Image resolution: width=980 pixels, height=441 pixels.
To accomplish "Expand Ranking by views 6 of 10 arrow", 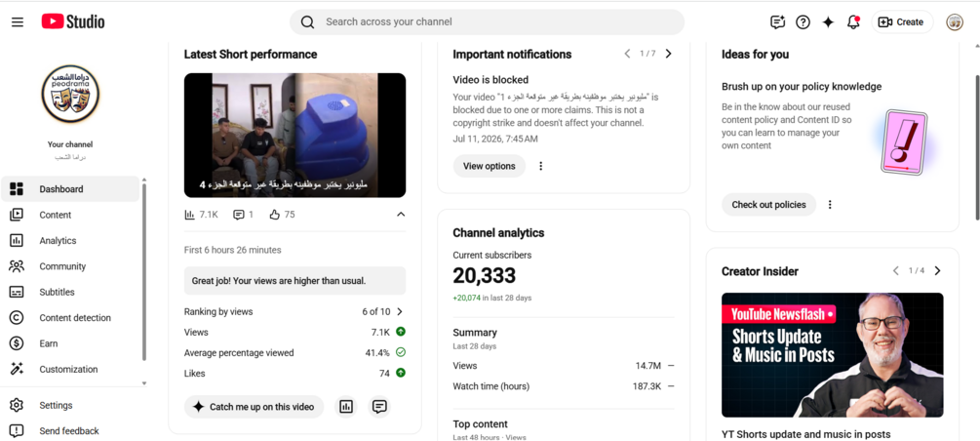I will (400, 311).
